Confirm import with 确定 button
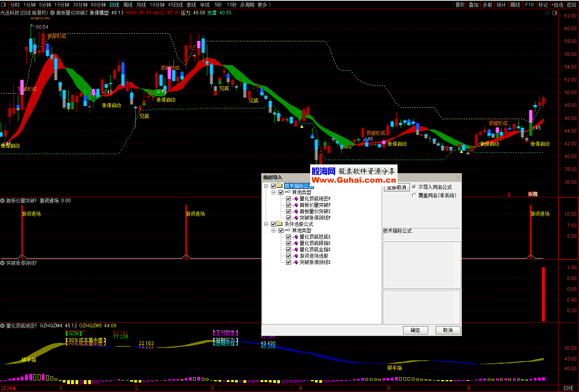 [415, 330]
